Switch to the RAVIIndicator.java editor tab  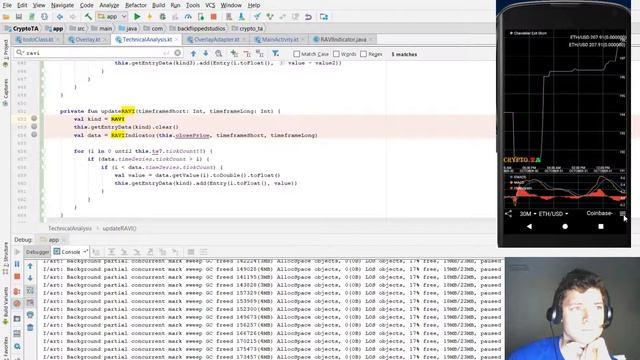pyautogui.click(x=342, y=40)
